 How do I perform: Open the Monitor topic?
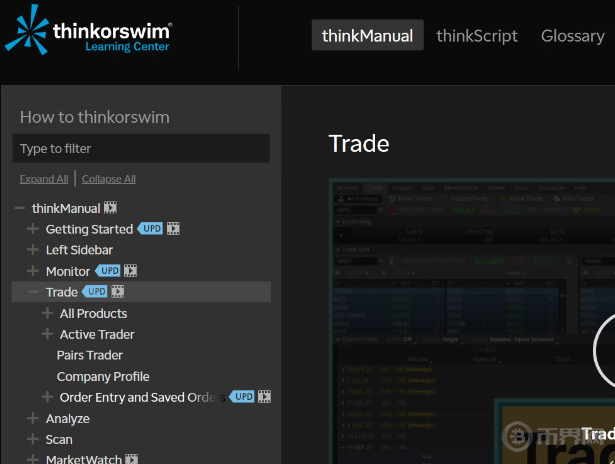(67, 271)
